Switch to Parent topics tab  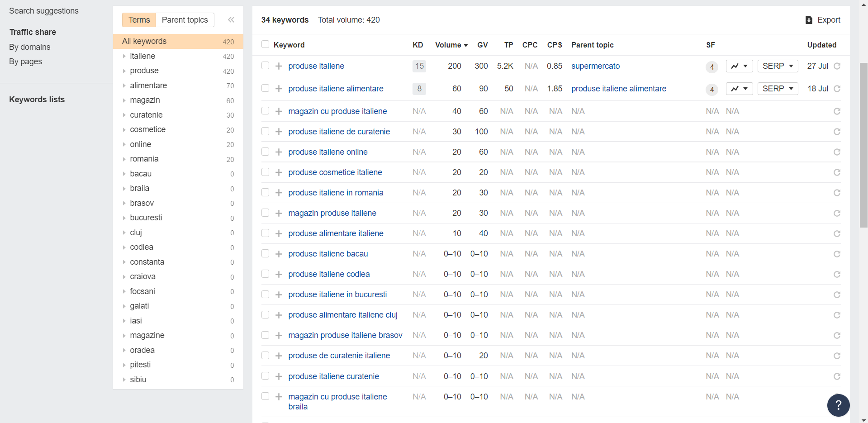[185, 20]
